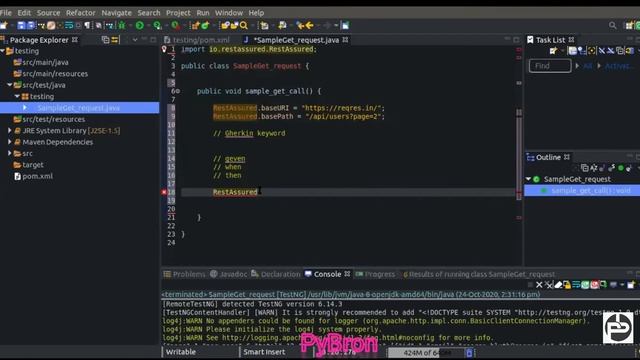Click Clear Console eraser icon

tap(558, 285)
